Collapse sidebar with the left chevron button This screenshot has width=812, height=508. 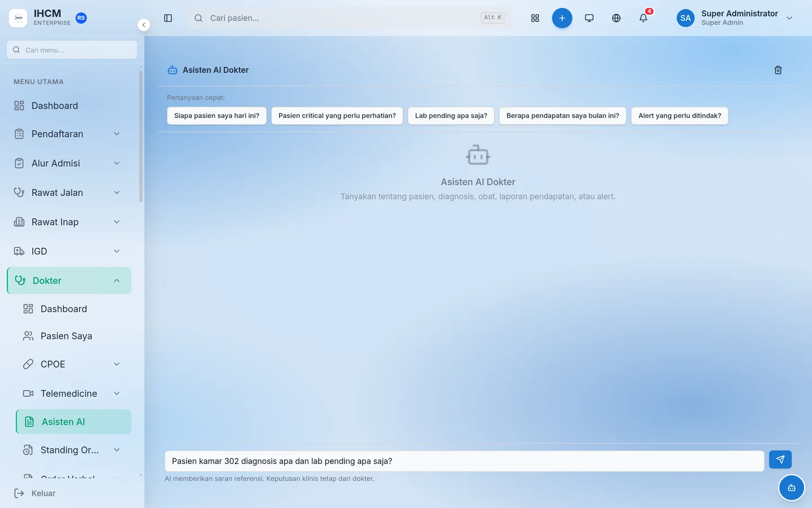click(x=144, y=25)
